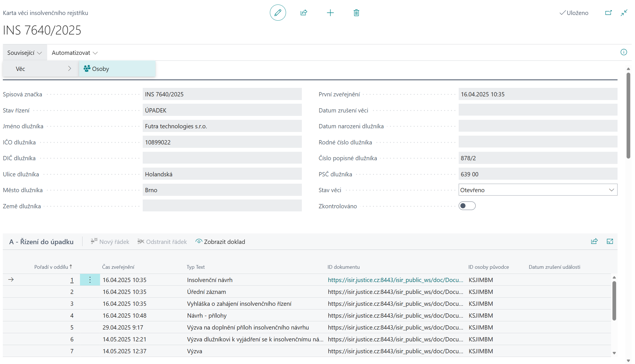Click the share icon in the header
This screenshot has height=364, width=635.
tap(304, 13)
